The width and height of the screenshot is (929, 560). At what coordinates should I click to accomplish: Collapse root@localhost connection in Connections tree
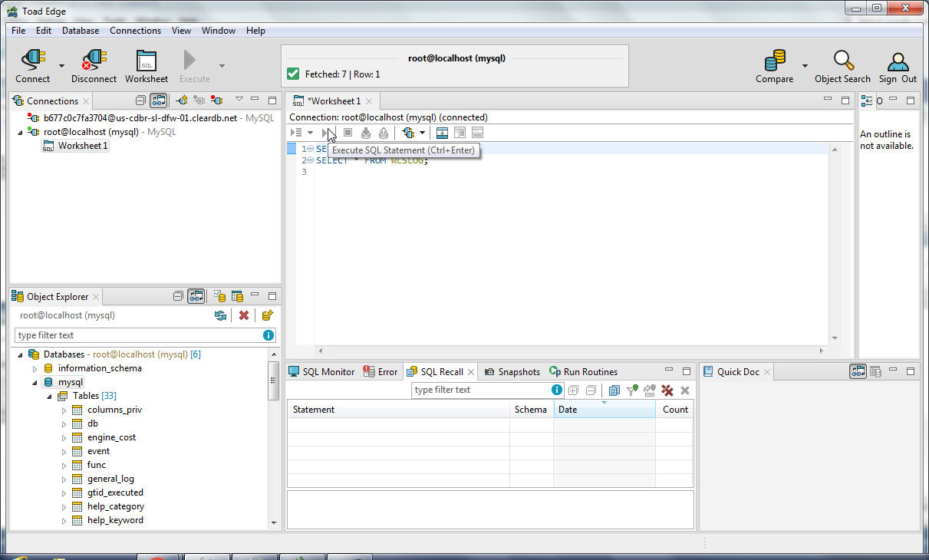(x=21, y=133)
